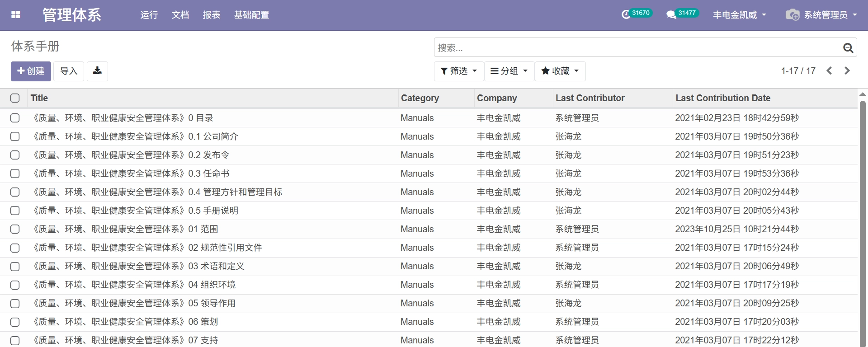Viewport: 868px width, 347px height.
Task: Open record titled 0.1 公司简介
Action: coord(134,136)
